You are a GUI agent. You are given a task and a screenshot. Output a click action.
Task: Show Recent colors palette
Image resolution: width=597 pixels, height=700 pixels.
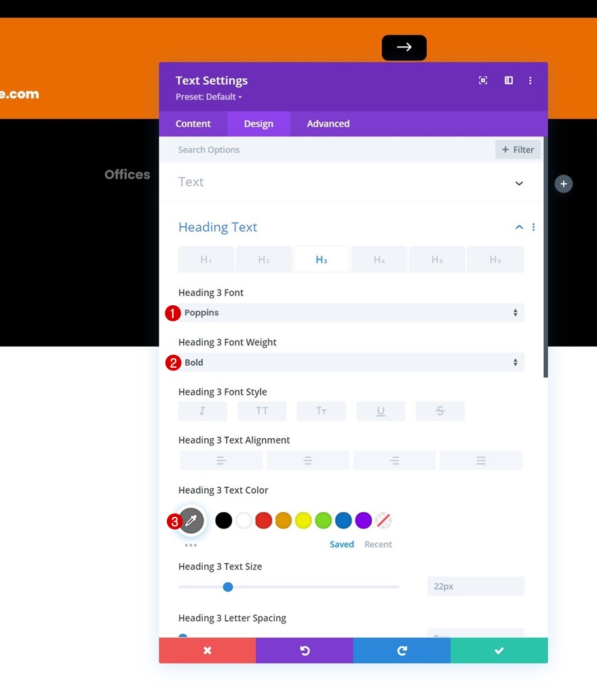pyautogui.click(x=378, y=544)
